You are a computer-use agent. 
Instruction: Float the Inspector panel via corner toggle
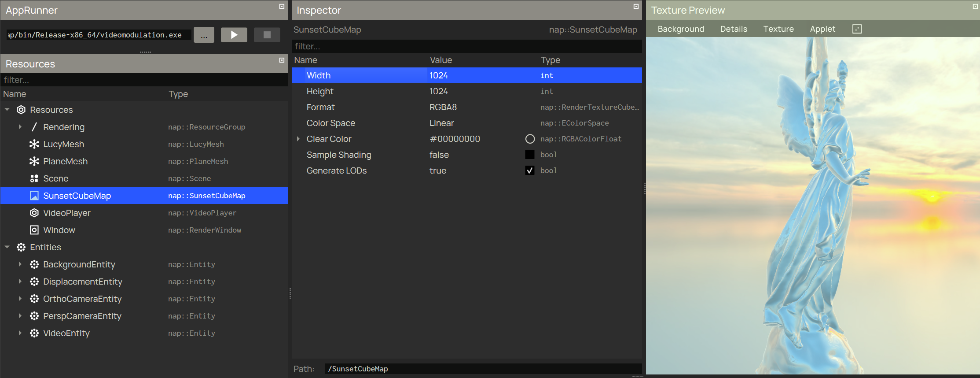pyautogui.click(x=636, y=7)
